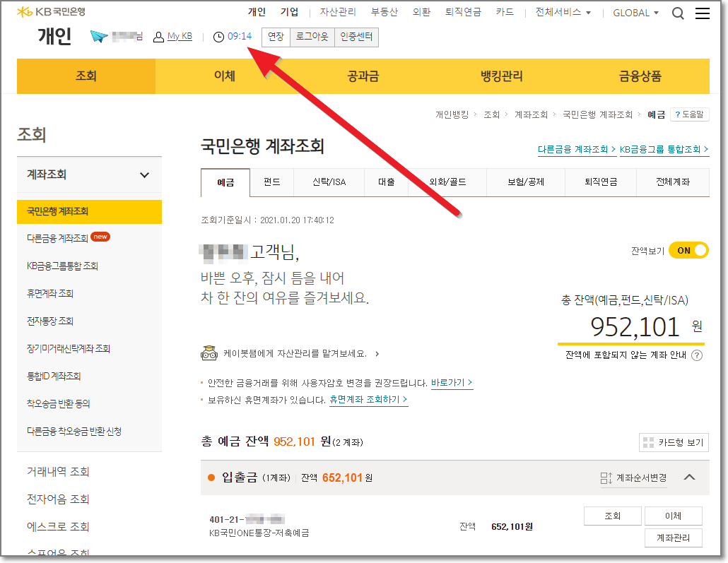Open 케이봇쌤 자산관리 arrow link
Screen dimensions: 728x563
click(x=377, y=354)
